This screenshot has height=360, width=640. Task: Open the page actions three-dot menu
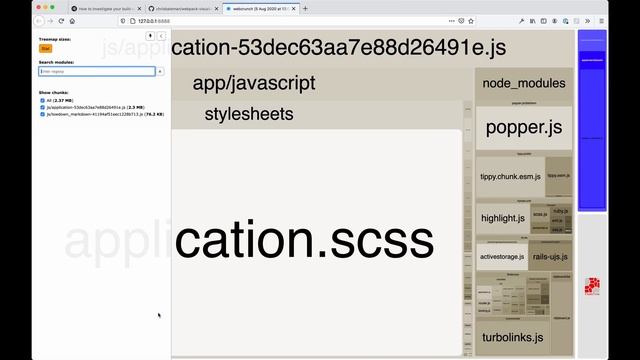[451, 21]
